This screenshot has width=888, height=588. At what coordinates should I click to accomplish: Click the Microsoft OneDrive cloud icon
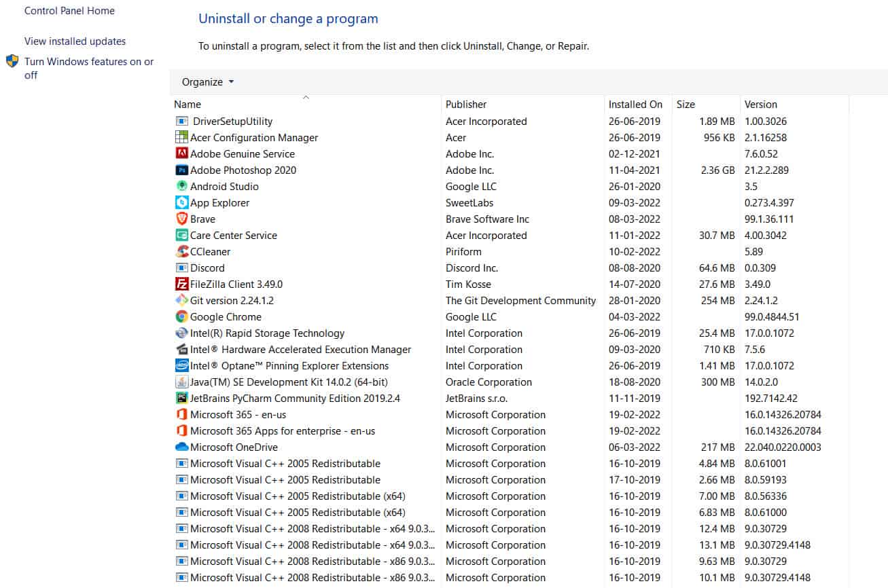tap(181, 447)
